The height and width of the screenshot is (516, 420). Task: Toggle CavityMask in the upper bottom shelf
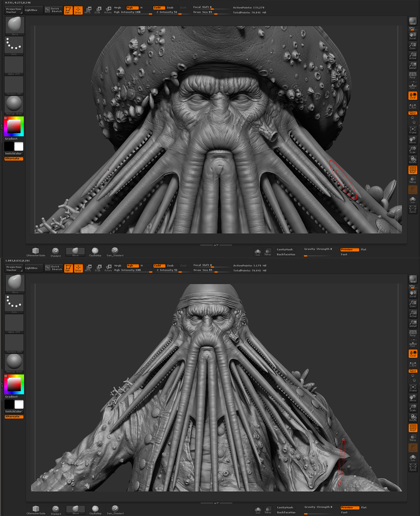click(x=285, y=250)
